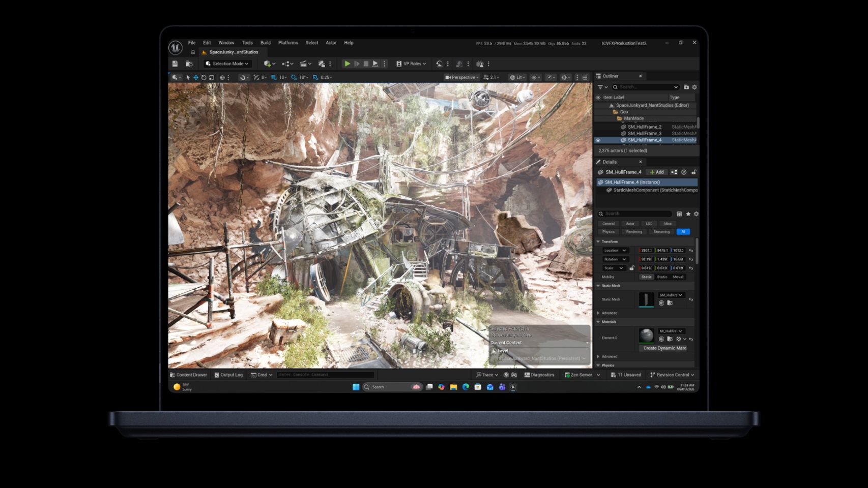Viewport: 868px width, 488px height.
Task: Expand the Advanced section under Static Mesh
Action: pyautogui.click(x=598, y=313)
